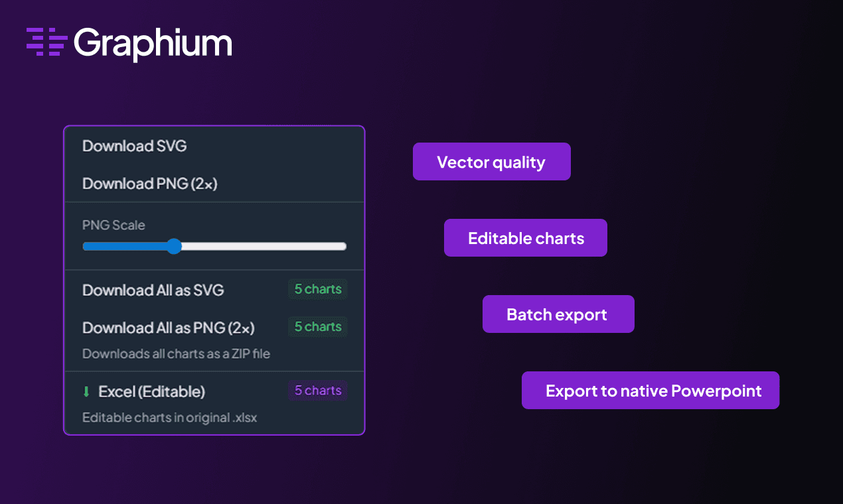Choose Download SVG from the export menu
The height and width of the screenshot is (504, 843).
[134, 146]
